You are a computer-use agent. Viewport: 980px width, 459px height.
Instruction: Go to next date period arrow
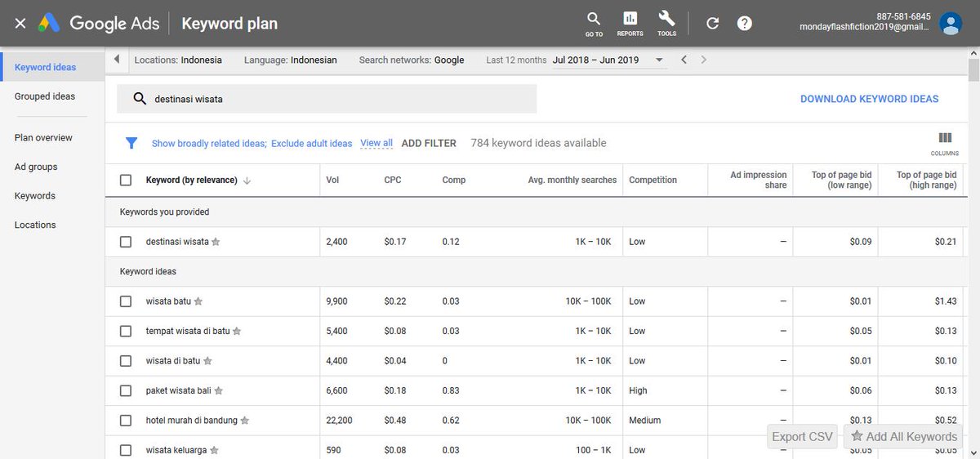pyautogui.click(x=704, y=60)
